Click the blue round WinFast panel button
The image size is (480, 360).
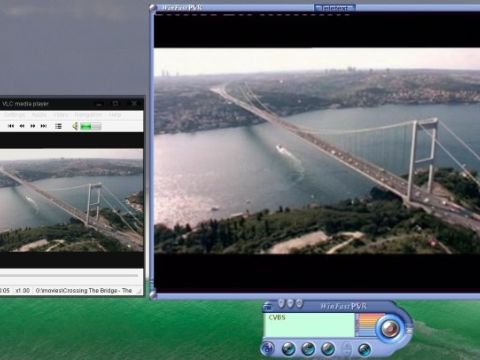[267, 348]
